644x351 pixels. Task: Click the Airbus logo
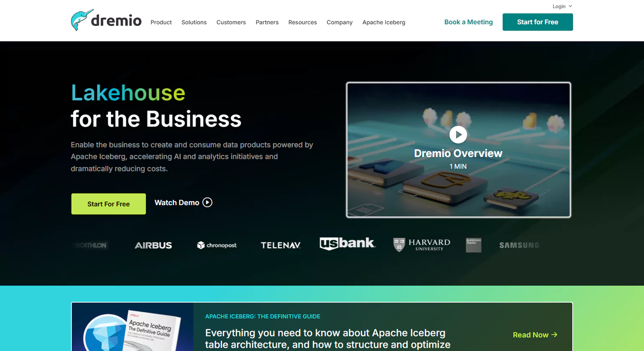(x=153, y=245)
